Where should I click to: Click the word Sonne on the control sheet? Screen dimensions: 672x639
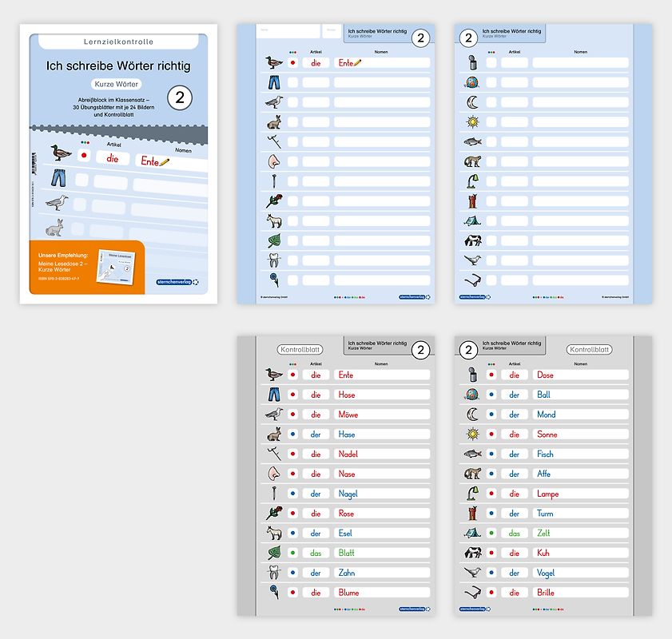pos(547,435)
